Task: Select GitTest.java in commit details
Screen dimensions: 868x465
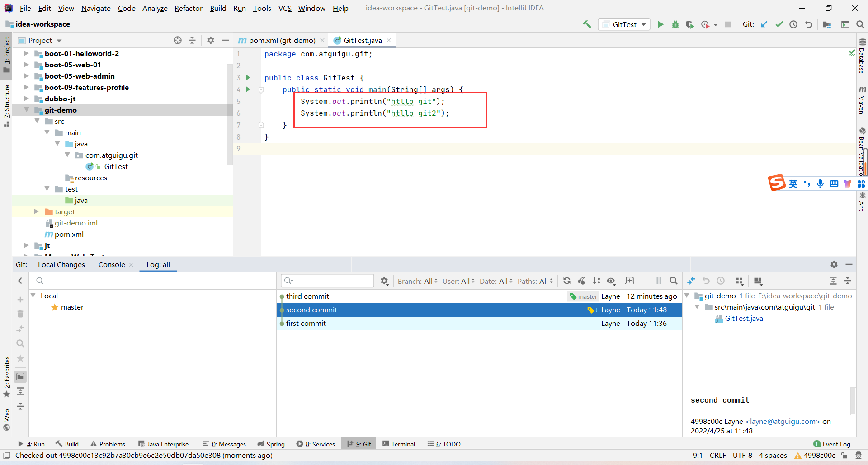Action: (x=744, y=319)
